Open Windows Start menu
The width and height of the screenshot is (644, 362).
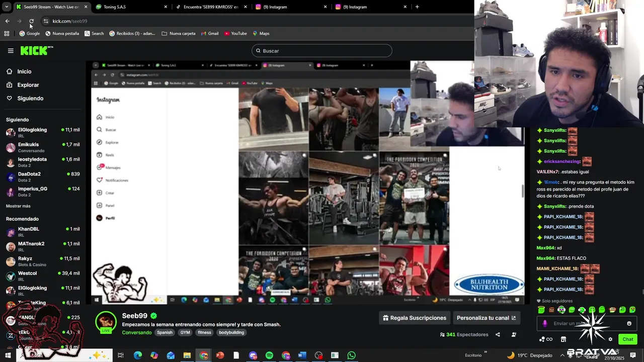pyautogui.click(x=8, y=355)
